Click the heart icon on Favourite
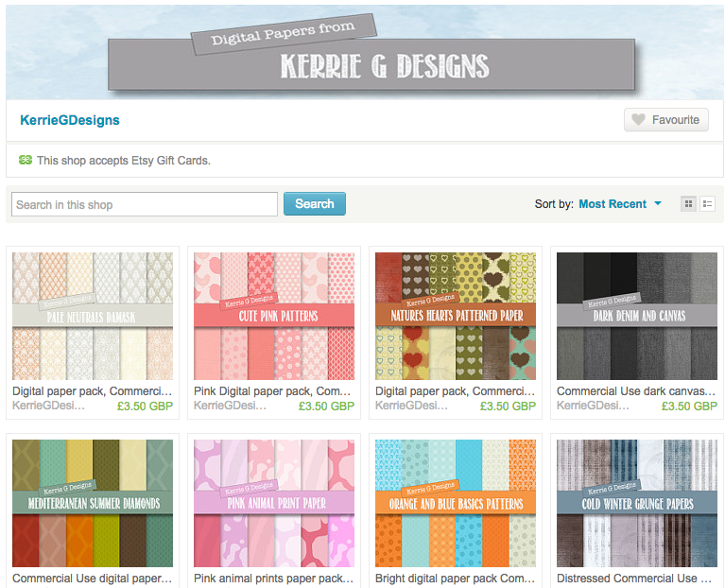 639,120
